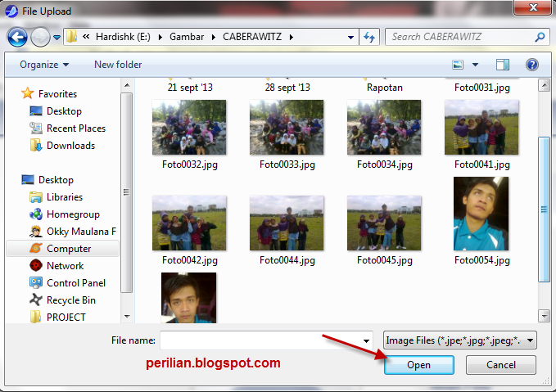556x392 pixels.
Task: Expand the arrow after CABERAWITZ breadcrumb
Action: [292, 37]
